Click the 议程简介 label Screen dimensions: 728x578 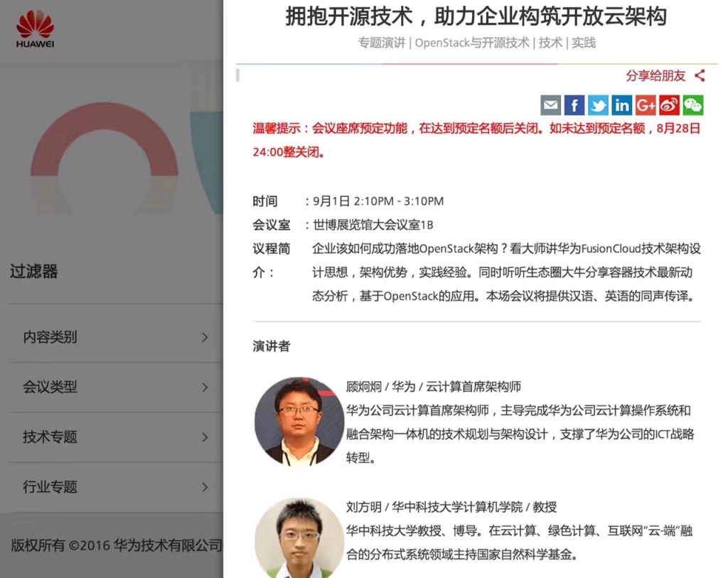tap(271, 260)
